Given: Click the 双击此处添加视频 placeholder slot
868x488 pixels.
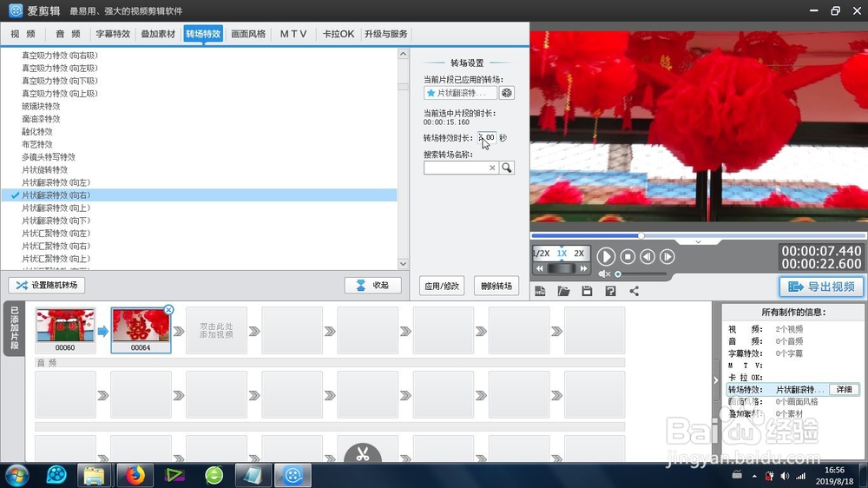Looking at the screenshot, I should pyautogui.click(x=216, y=330).
